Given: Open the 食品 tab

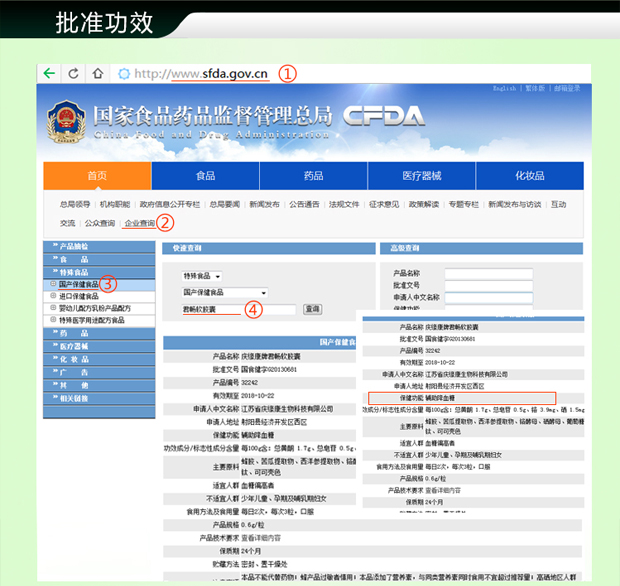Looking at the screenshot, I should tap(206, 176).
